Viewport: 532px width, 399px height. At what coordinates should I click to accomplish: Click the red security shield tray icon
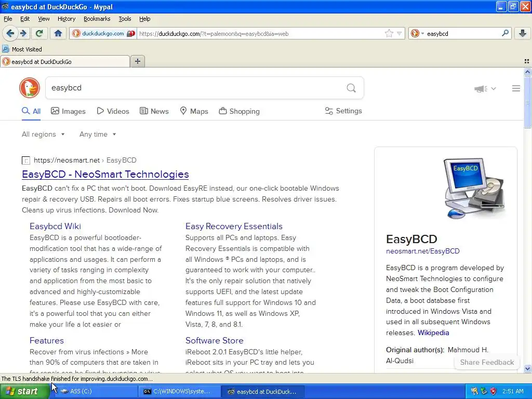click(x=494, y=391)
